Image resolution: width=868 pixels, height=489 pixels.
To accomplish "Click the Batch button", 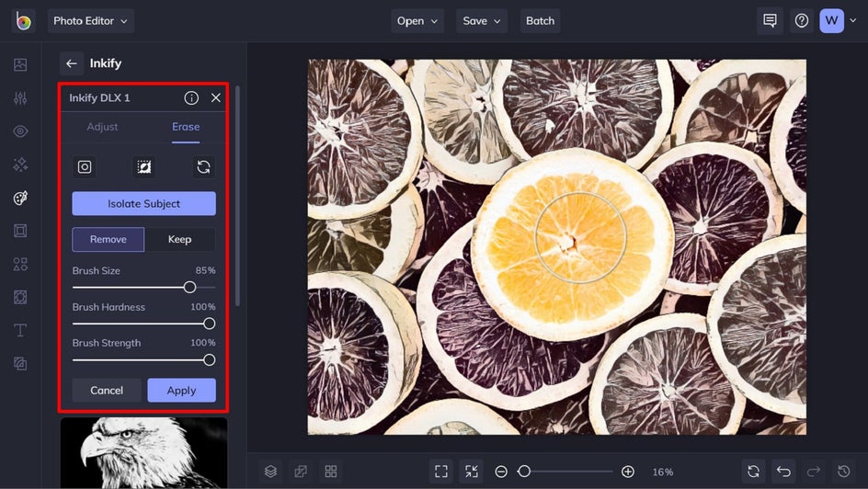I will click(540, 21).
